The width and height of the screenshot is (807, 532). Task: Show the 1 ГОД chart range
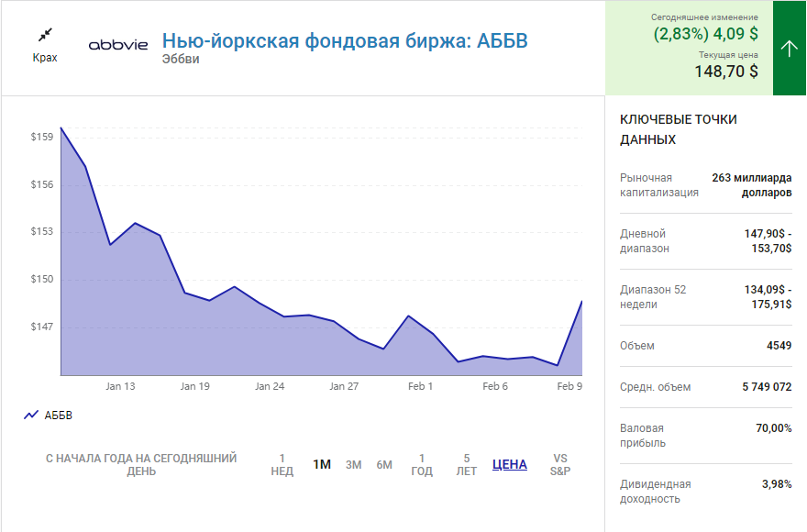point(421,464)
